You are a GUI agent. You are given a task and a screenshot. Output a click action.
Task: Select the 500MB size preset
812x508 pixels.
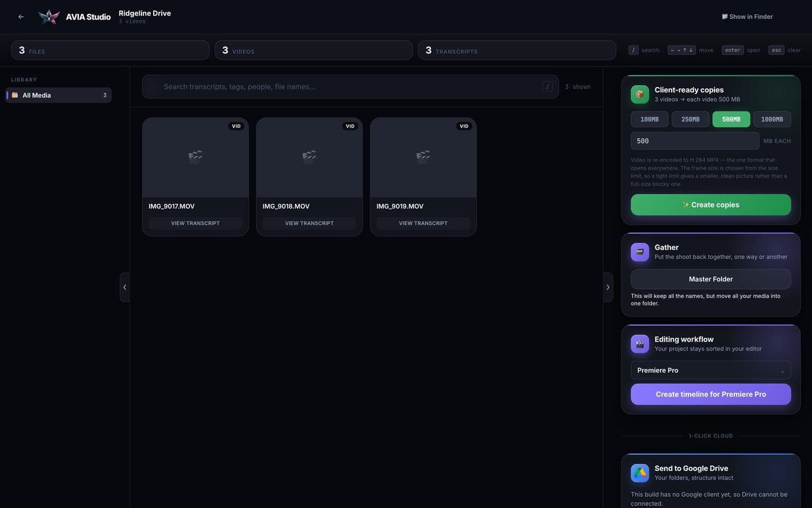(731, 120)
